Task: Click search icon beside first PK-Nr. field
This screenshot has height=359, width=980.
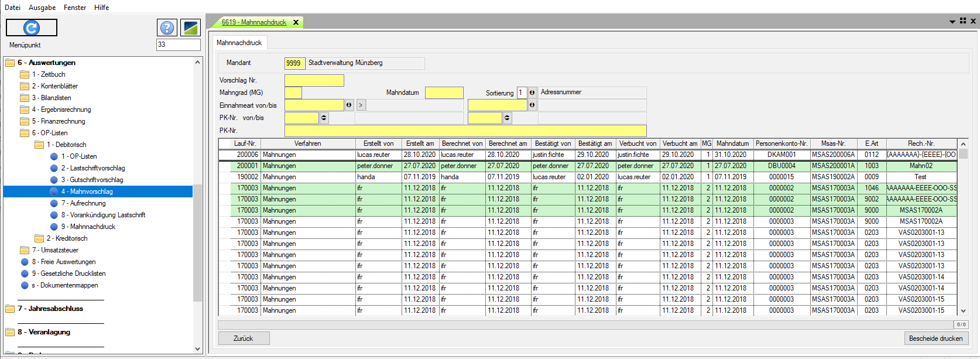Action: (324, 118)
